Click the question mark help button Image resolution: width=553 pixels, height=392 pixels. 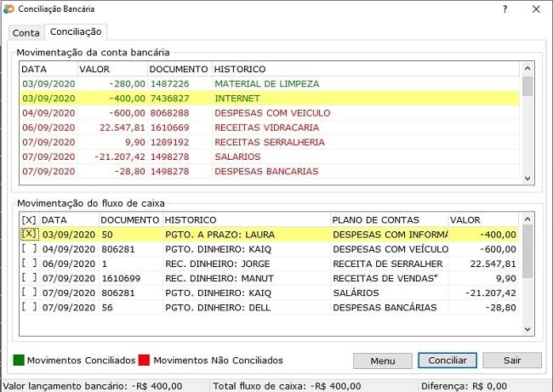tap(505, 9)
